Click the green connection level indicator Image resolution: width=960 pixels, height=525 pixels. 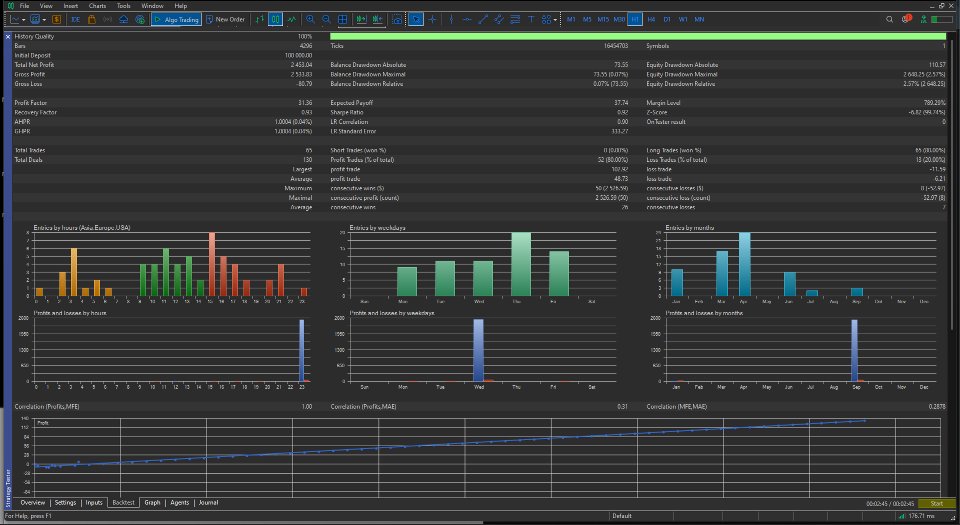tap(942, 20)
